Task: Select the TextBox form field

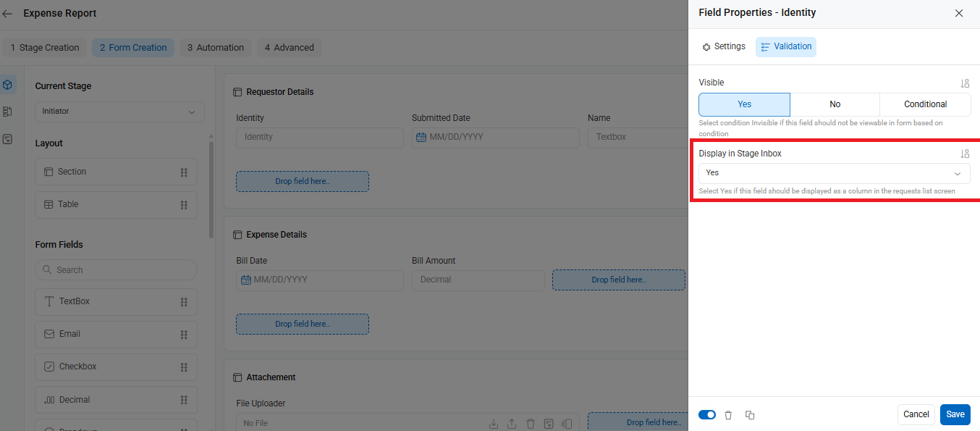Action: tap(116, 302)
